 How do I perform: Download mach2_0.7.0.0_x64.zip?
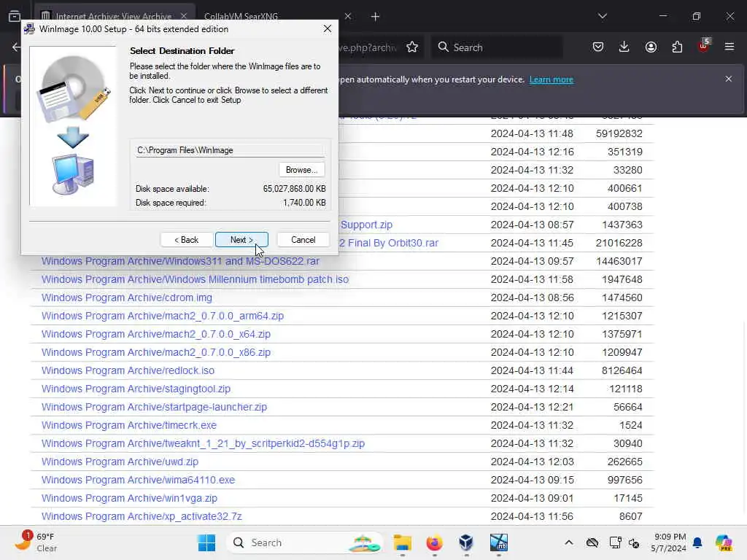pos(156,334)
